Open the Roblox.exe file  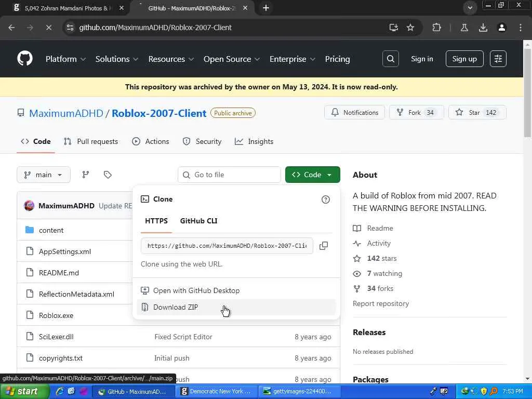tap(56, 315)
